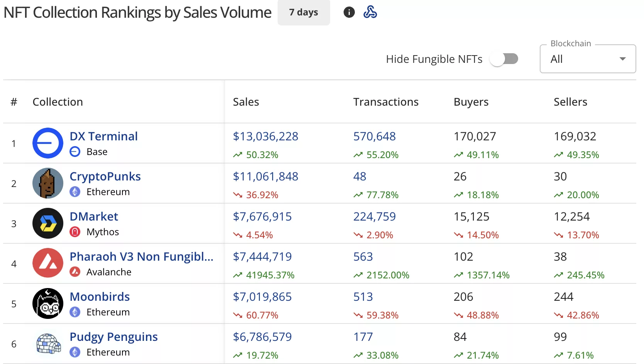Image resolution: width=644 pixels, height=364 pixels.
Task: Sort by the Sales column header
Action: (x=246, y=102)
